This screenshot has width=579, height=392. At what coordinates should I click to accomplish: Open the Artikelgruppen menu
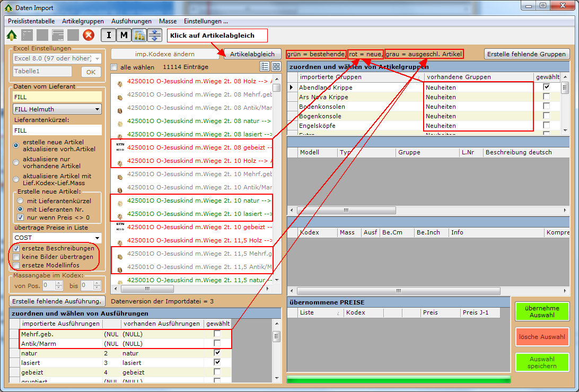pyautogui.click(x=83, y=21)
